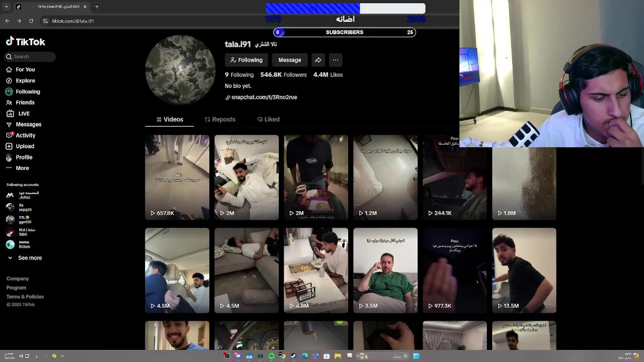Screen dimensions: 644x362
Task: Expand See more following accounts
Action: (x=24, y=258)
